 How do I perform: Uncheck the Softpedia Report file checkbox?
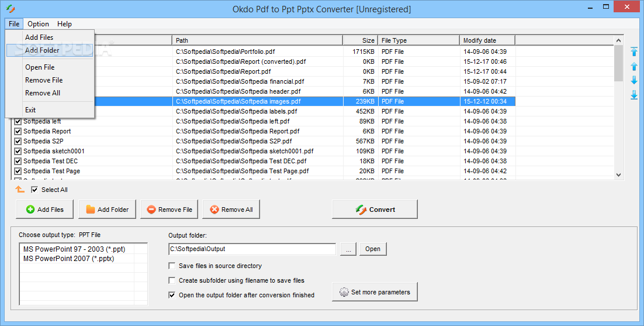[x=18, y=131]
